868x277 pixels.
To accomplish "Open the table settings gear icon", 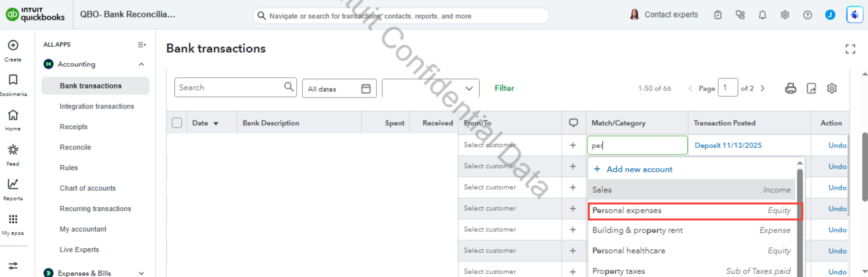I will pyautogui.click(x=832, y=88).
